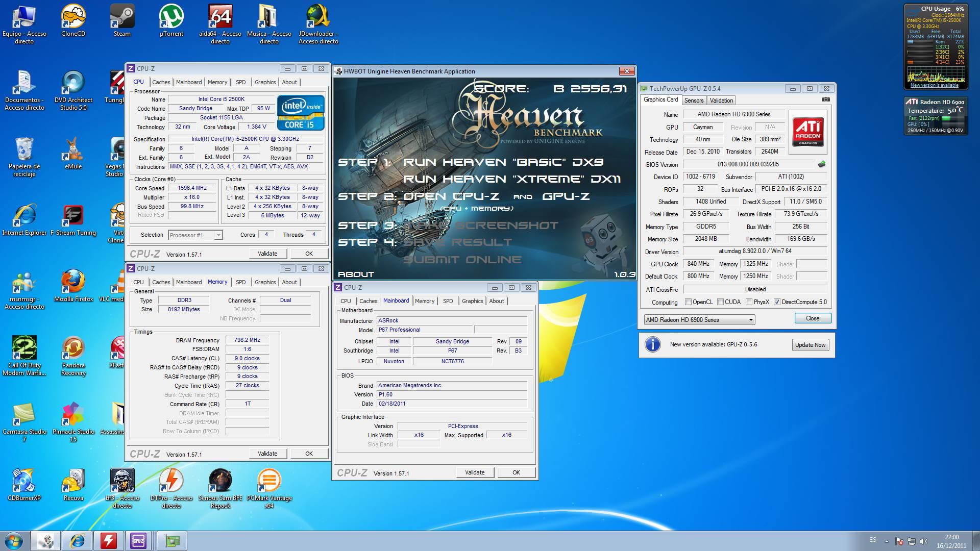Toggle the PhysX checkbox in GPU-Z
Viewport: 980px width, 551px height.
click(749, 302)
